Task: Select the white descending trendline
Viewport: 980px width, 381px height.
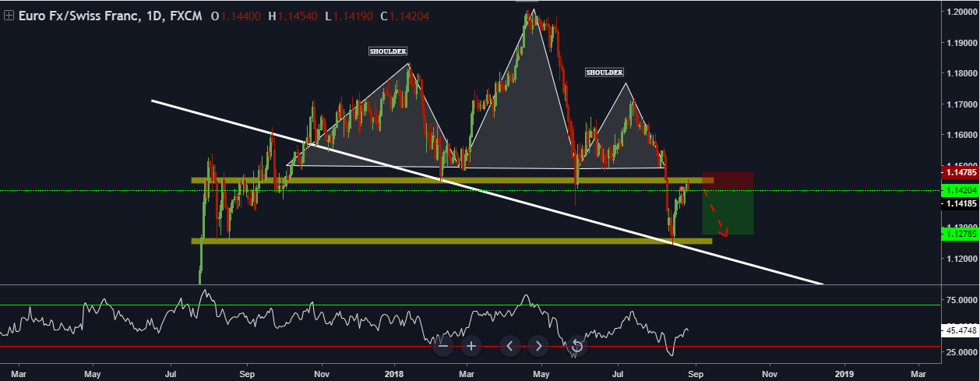Action: coord(487,192)
